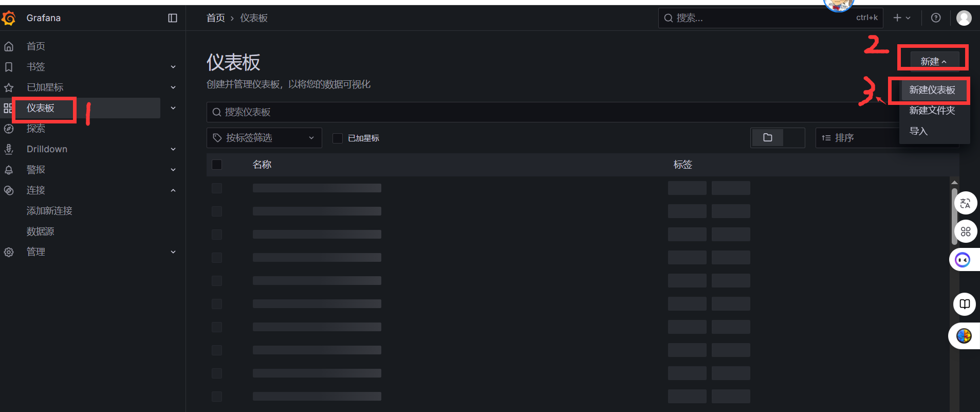The height and width of the screenshot is (412, 980).
Task: Click the Grafana logo icon
Action: (9, 18)
